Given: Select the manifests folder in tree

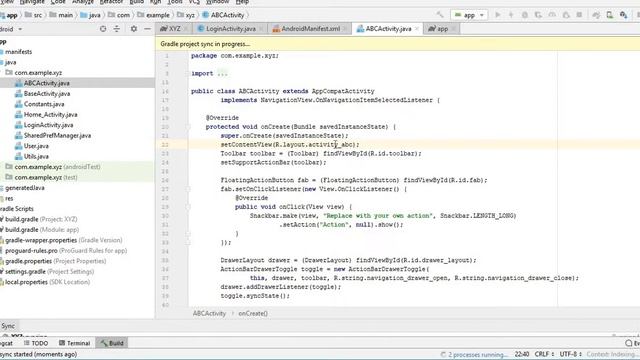Looking at the screenshot, I should pyautogui.click(x=18, y=52).
